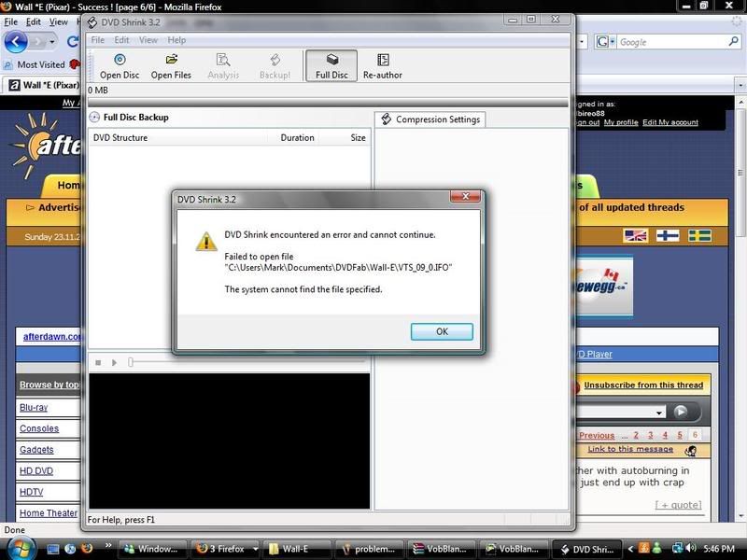Click the warning icon in error dialog
Image resolution: width=747 pixels, height=560 pixels.
click(206, 242)
